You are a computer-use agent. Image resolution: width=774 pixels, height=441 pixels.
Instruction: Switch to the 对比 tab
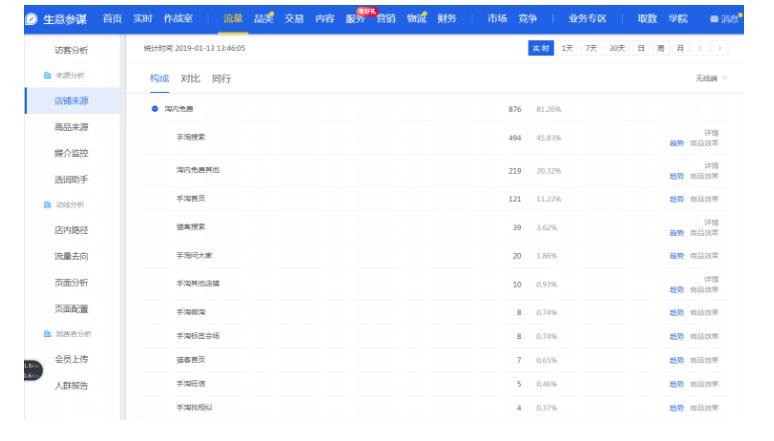click(x=190, y=79)
